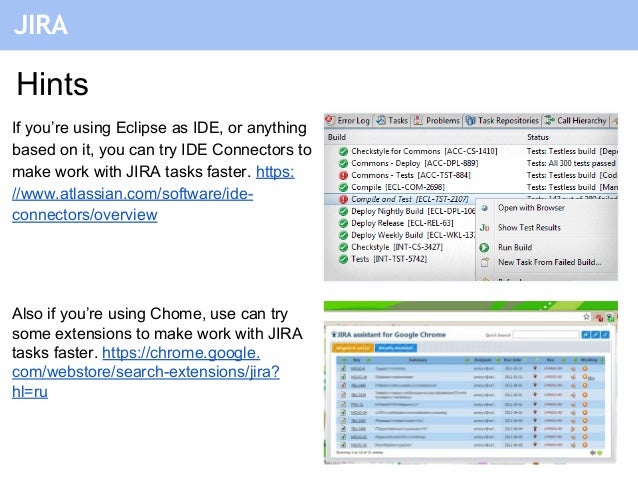Screen dimensions: 638x479
Task: Click green success icon of Checkstyle for Commons
Action: (343, 151)
